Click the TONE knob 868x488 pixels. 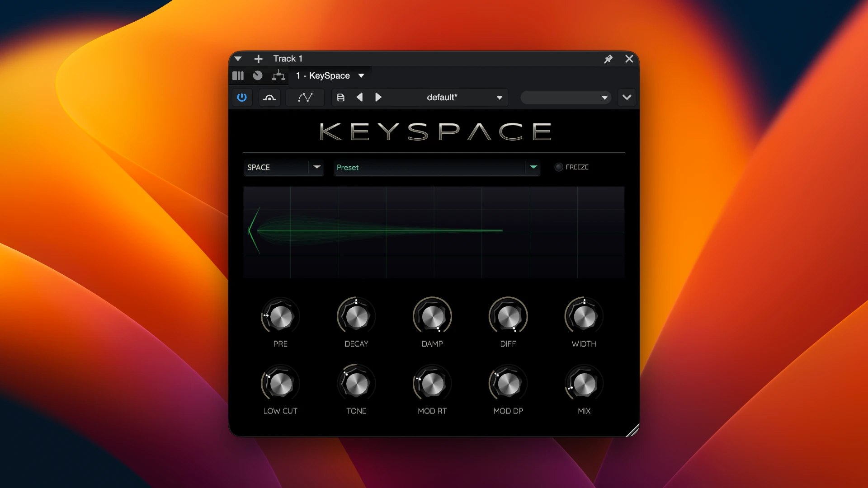pyautogui.click(x=356, y=384)
